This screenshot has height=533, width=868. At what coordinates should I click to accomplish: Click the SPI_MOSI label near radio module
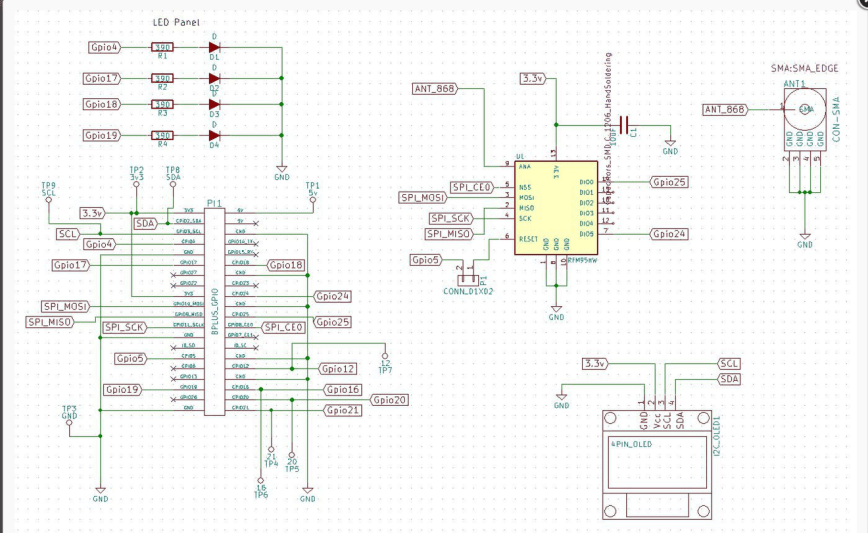point(420,197)
